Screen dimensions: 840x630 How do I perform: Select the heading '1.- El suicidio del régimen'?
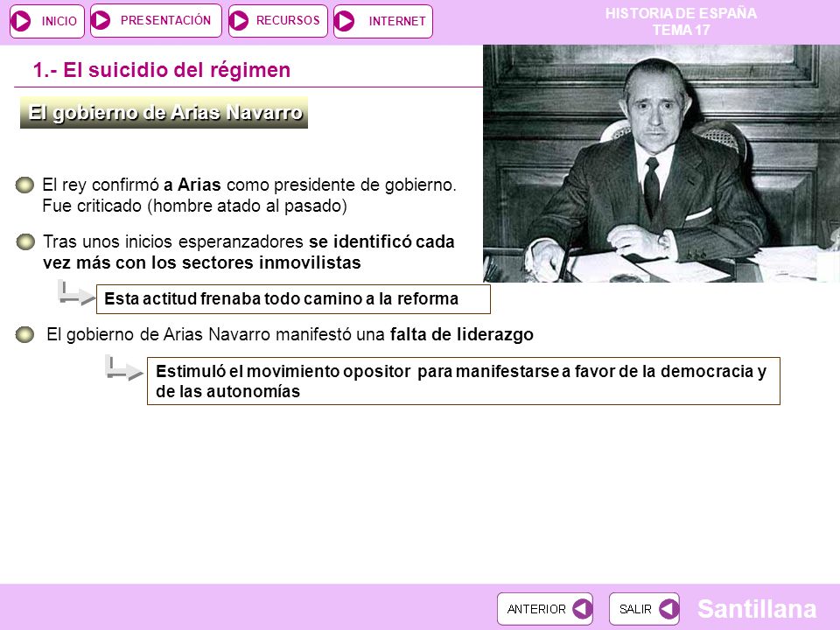pyautogui.click(x=162, y=70)
